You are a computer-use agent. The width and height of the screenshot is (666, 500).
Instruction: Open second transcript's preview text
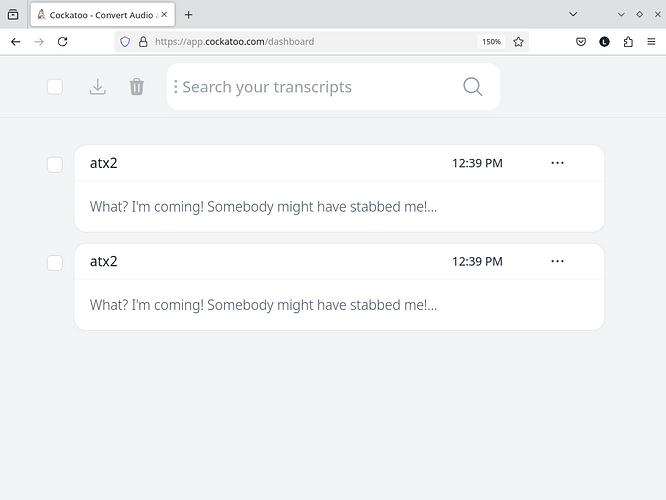click(263, 305)
